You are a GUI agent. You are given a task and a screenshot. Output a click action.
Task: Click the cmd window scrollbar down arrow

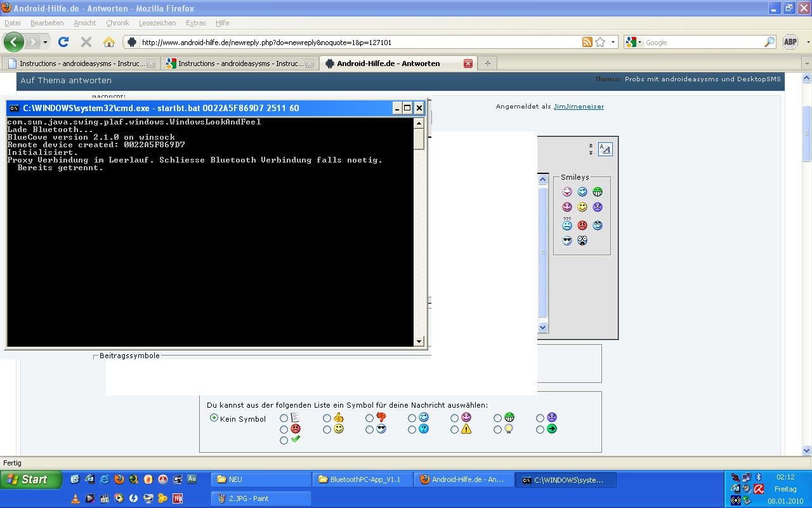point(419,342)
